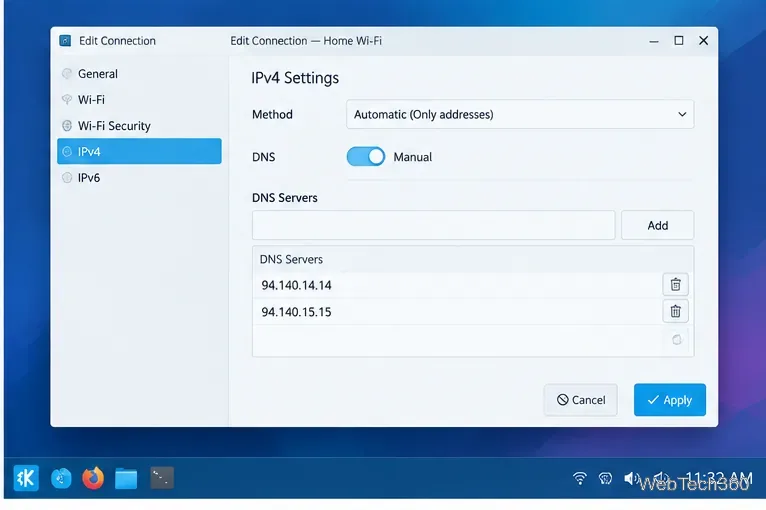Screen dimensions: 766x510
Task: Open the Wi-Fi network tray icon
Action: [579, 478]
